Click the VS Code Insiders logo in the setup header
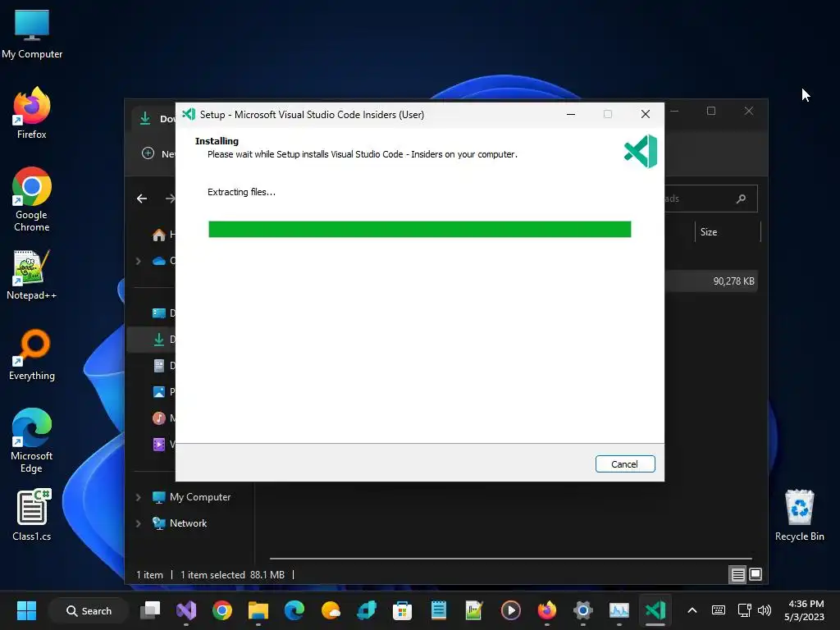Screen dimensions: 840x630 pyautogui.click(x=641, y=151)
